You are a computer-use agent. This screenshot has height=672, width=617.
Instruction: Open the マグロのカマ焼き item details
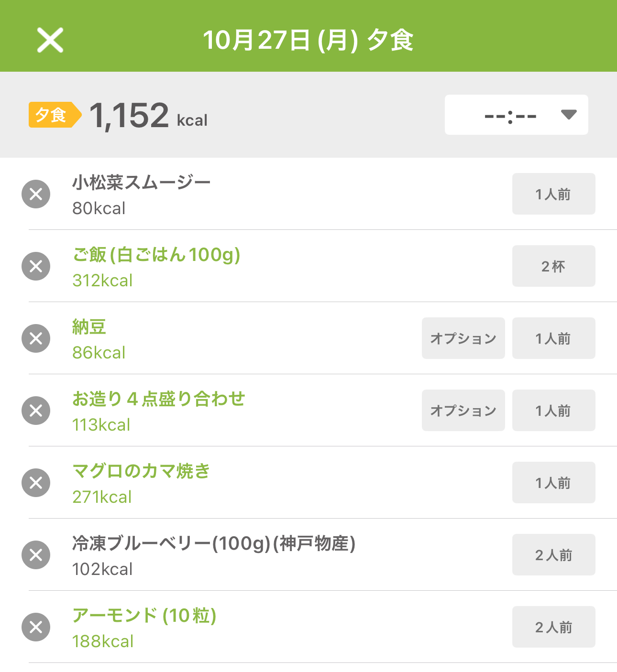point(141,483)
